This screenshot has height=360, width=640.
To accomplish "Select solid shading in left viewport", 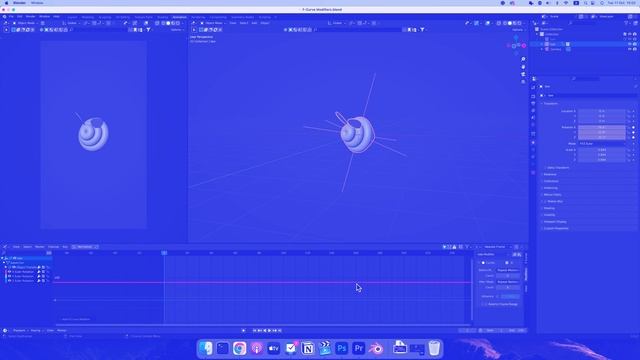I will point(168,23).
